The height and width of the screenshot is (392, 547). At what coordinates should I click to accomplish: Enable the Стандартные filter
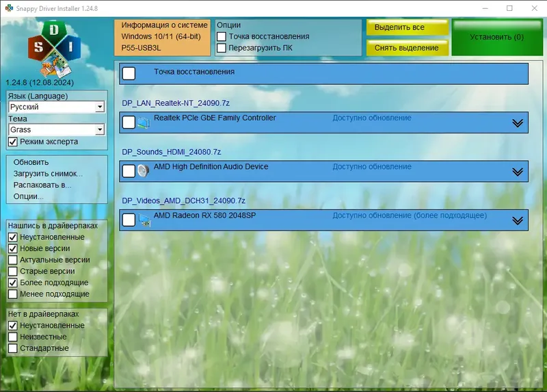[x=13, y=348]
